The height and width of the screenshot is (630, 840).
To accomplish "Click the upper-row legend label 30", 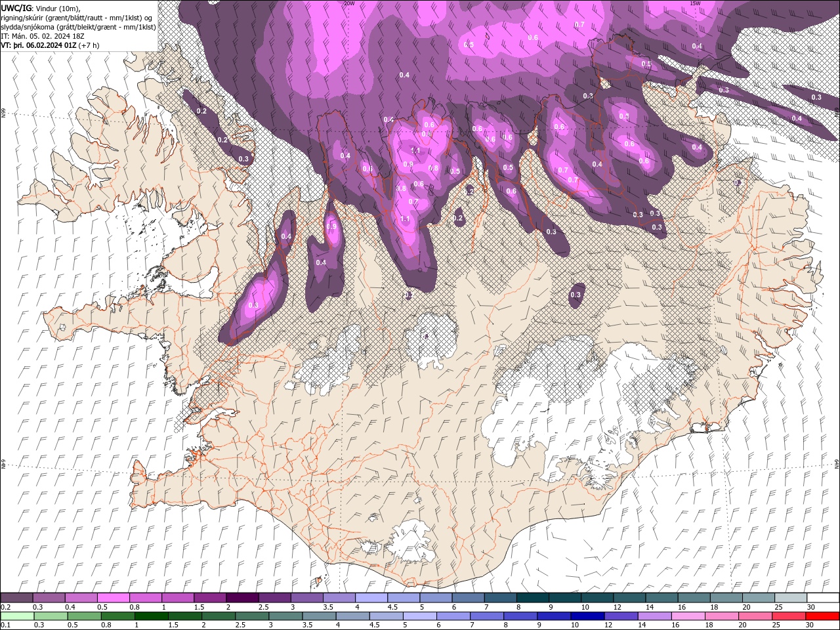I will tap(810, 607).
